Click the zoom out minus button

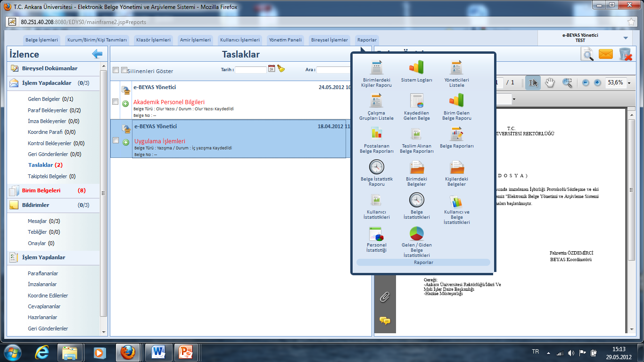point(586,82)
